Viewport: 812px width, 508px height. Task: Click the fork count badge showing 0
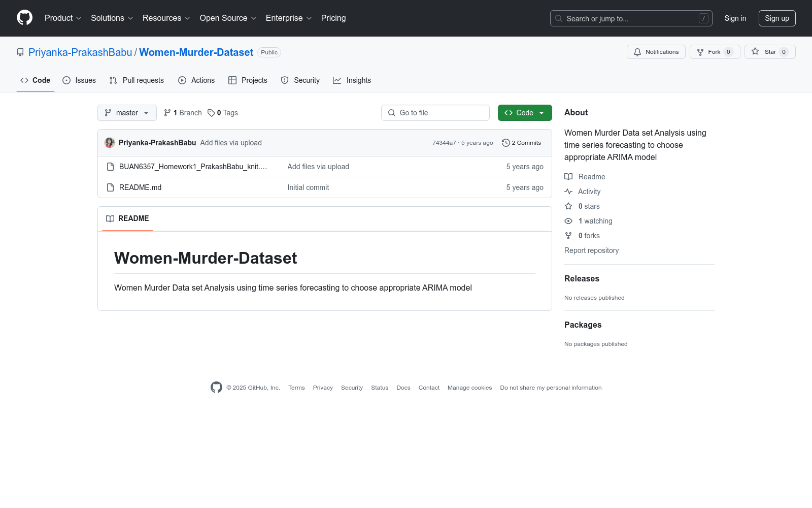728,52
